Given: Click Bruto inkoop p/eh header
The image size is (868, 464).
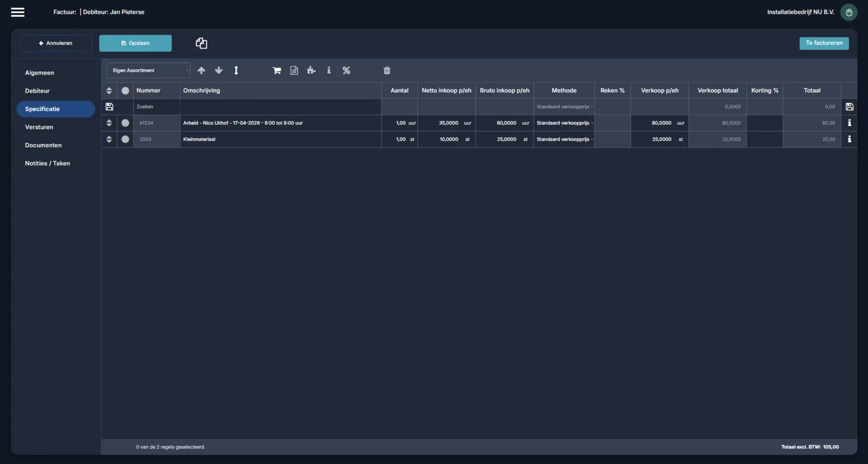Looking at the screenshot, I should click(x=505, y=91).
